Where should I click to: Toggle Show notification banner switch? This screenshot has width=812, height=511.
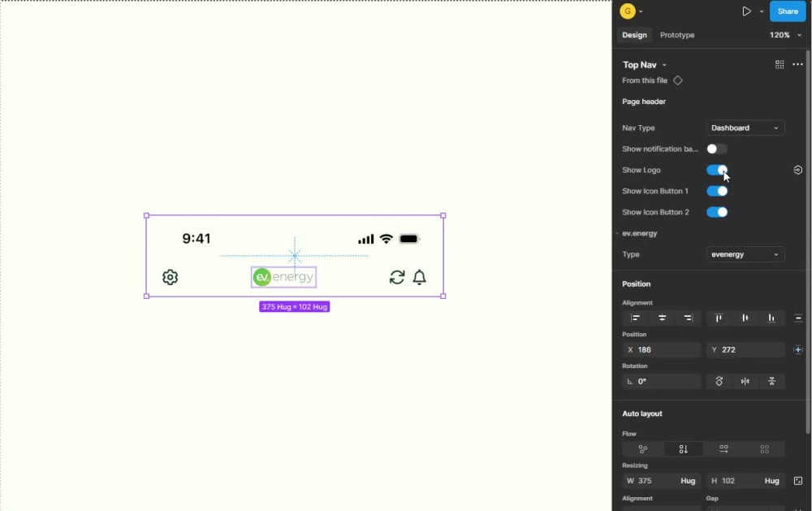click(717, 149)
